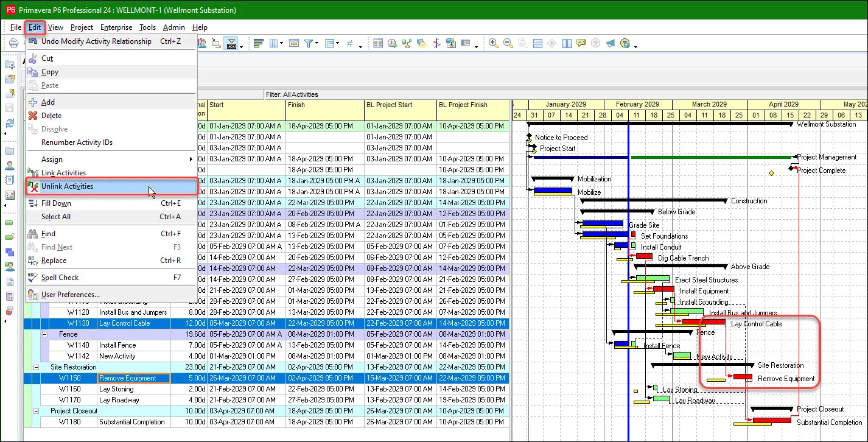Click the Filter: All Activities label
Screen dimensions: 868x442
[x=292, y=94]
